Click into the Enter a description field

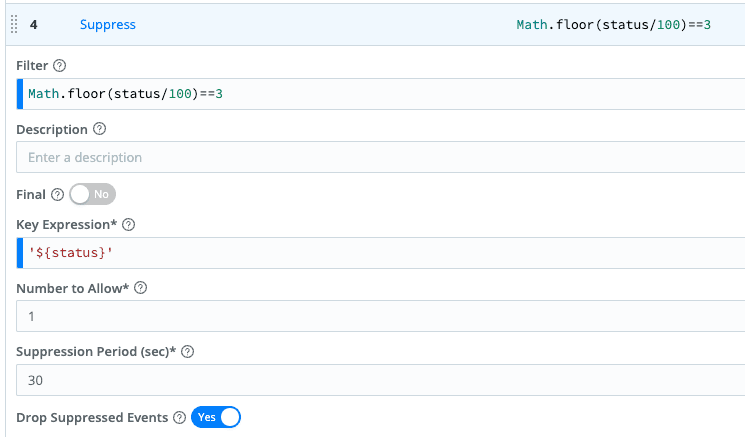(x=380, y=157)
